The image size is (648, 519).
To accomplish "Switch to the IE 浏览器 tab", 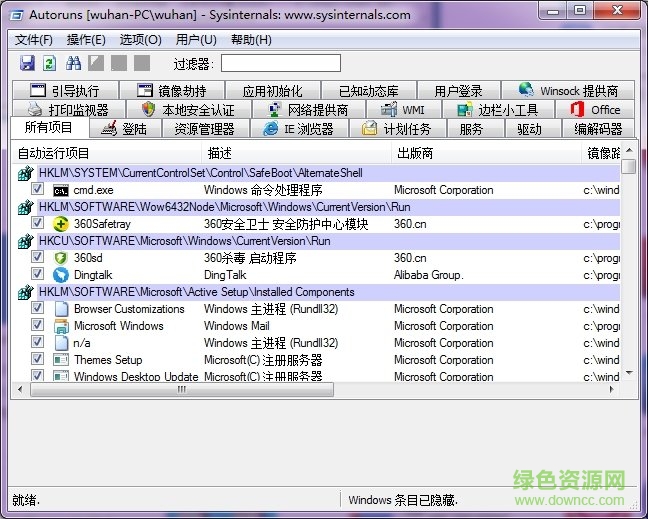I will pos(299,129).
